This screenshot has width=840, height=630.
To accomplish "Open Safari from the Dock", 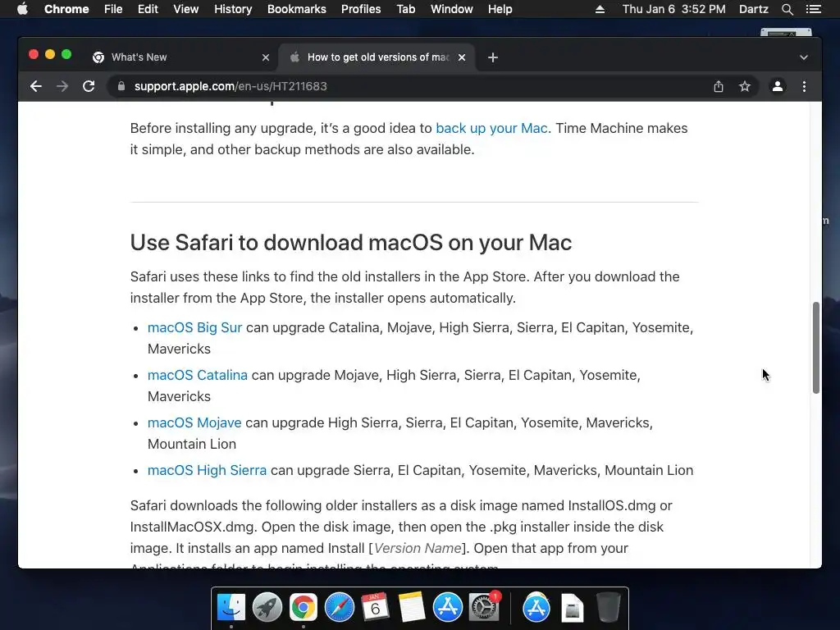I will (x=339, y=608).
